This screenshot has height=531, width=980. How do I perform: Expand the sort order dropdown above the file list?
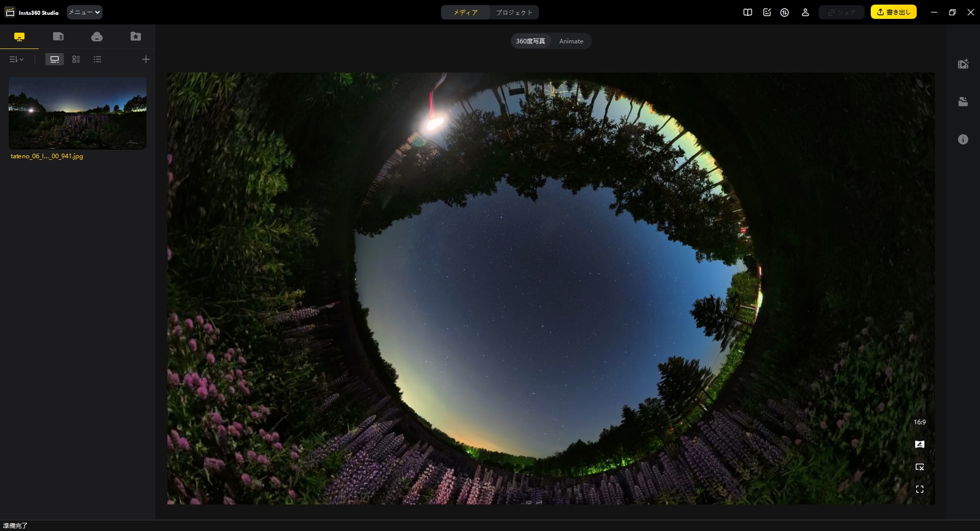[x=16, y=59]
